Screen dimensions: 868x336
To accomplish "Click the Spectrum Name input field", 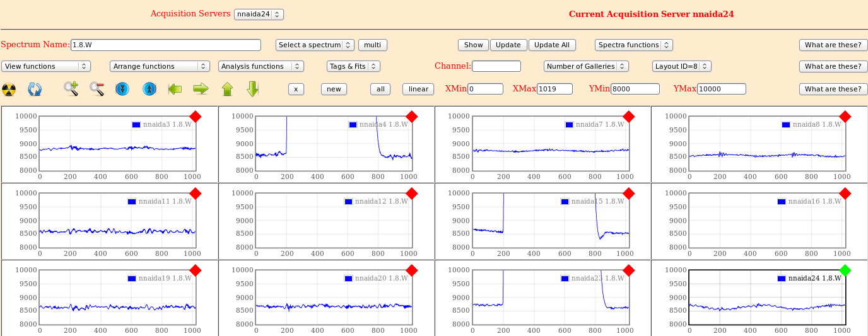I will click(166, 45).
